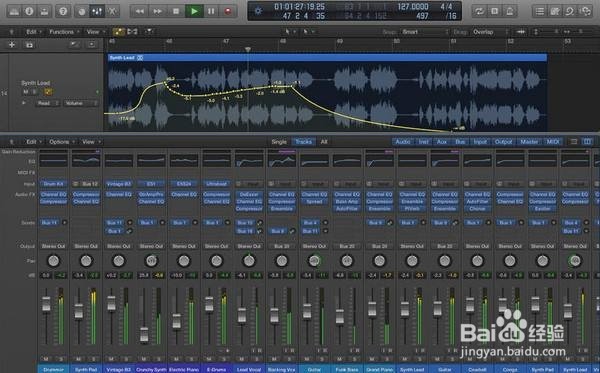Open the Smart Controls knob icon
Image resolution: width=600 pixels, height=373 pixels.
click(x=82, y=11)
